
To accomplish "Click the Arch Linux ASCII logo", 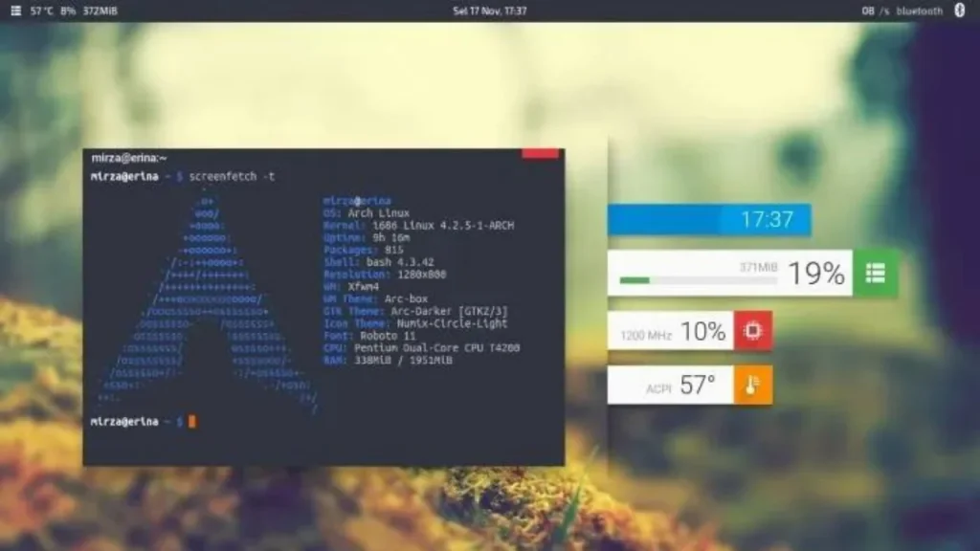I will pyautogui.click(x=207, y=301).
